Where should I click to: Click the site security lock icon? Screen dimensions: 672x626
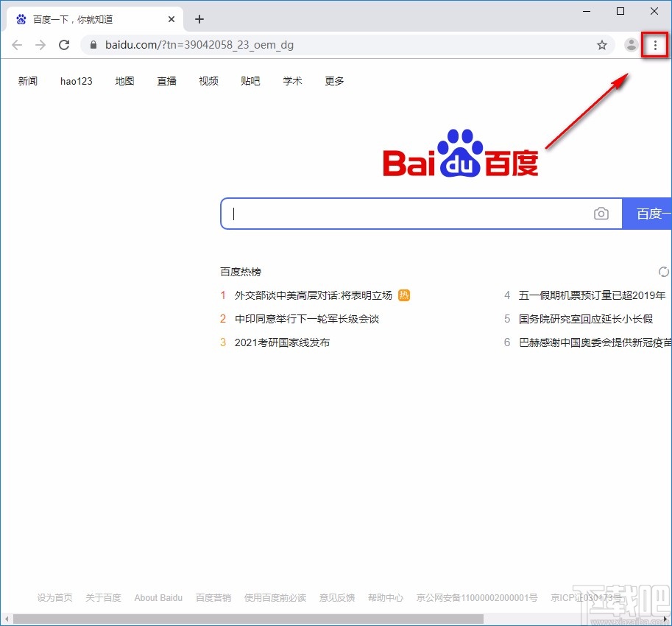point(92,44)
